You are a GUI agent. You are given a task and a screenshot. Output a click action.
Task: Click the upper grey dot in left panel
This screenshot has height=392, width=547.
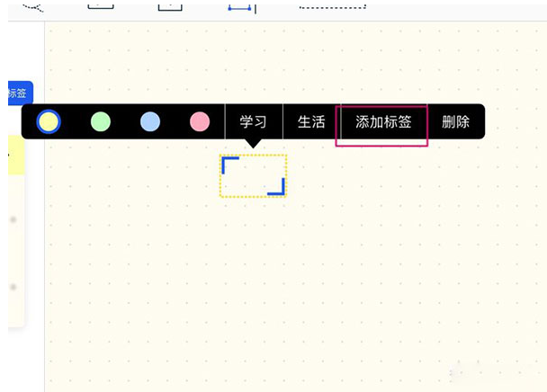(13, 219)
